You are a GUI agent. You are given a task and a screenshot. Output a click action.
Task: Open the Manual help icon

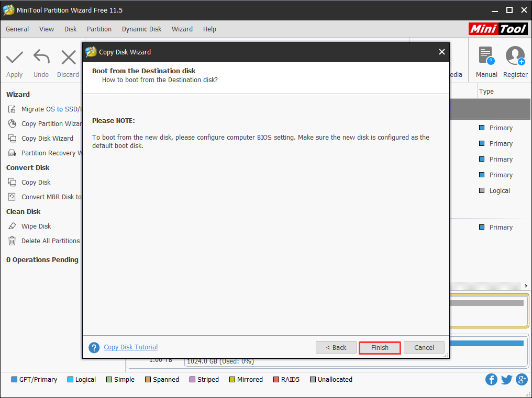pos(486,56)
